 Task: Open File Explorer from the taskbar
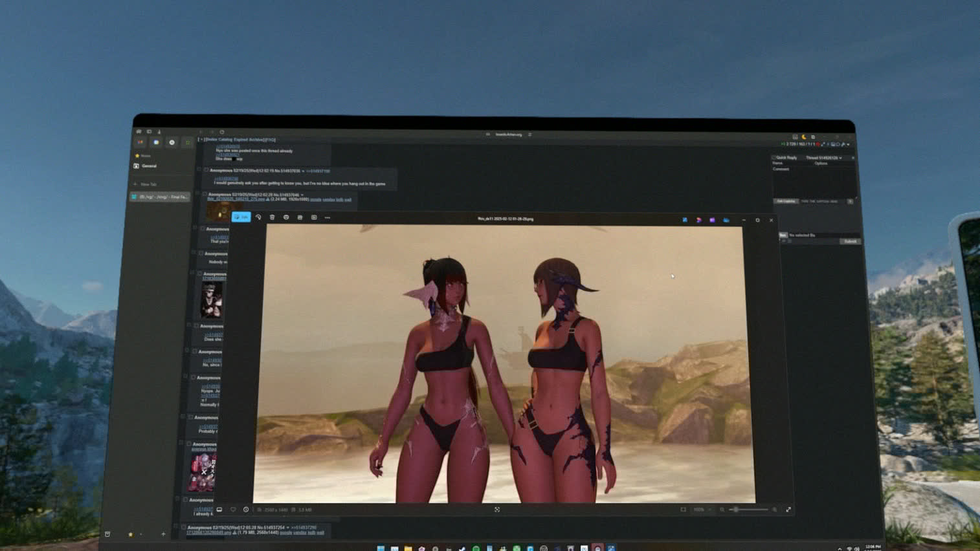[x=408, y=548]
